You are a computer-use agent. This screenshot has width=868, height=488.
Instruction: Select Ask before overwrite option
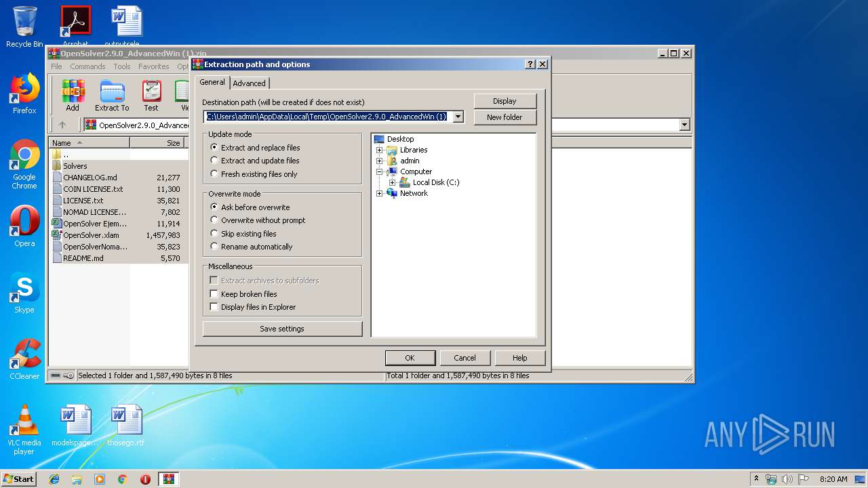point(250,207)
